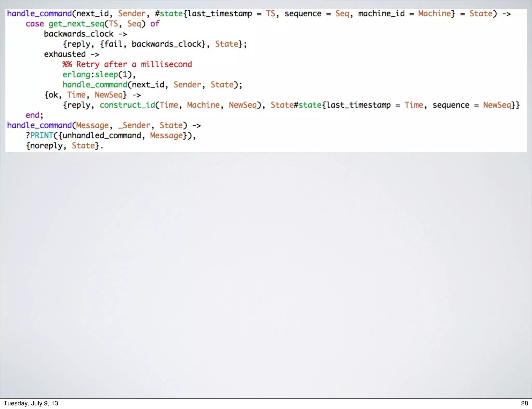Click the second handle_command clause with Message

click(39, 125)
